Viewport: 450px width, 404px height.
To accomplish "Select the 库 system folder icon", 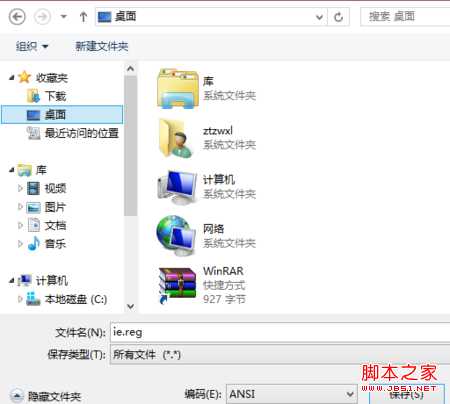I will pyautogui.click(x=178, y=88).
